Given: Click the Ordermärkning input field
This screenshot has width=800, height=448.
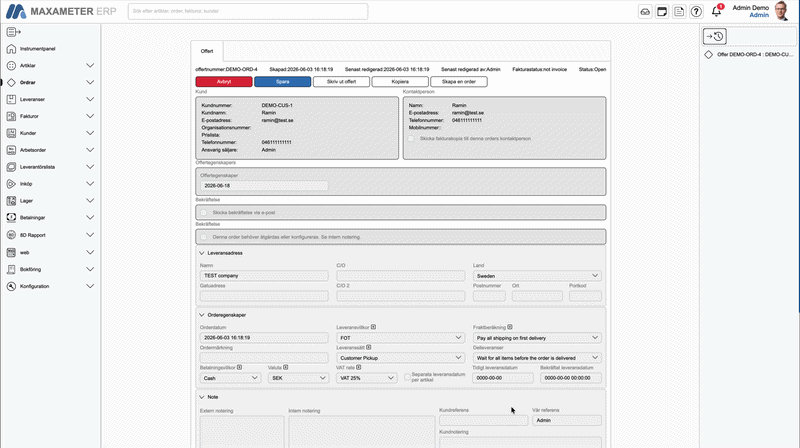Looking at the screenshot, I should pos(264,358).
